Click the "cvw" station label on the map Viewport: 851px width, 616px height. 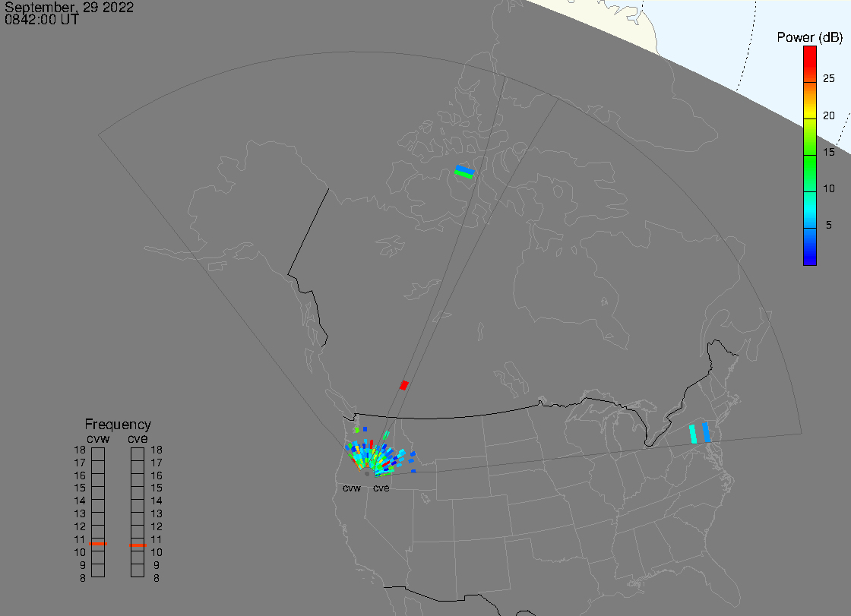coord(352,488)
